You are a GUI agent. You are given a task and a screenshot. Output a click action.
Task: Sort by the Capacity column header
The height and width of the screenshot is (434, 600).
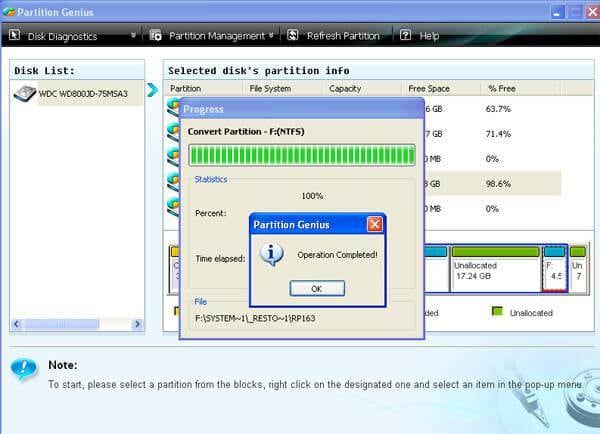362,88
